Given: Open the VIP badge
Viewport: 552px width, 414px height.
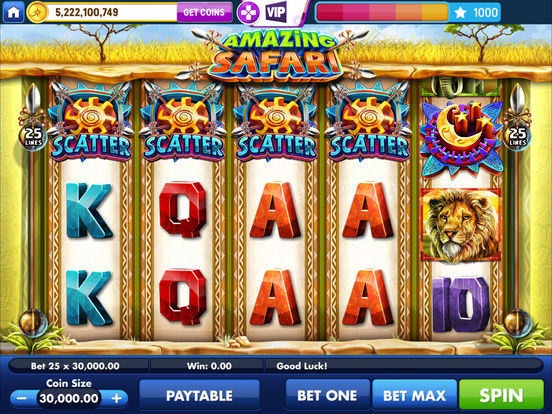Looking at the screenshot, I should pyautogui.click(x=276, y=13).
